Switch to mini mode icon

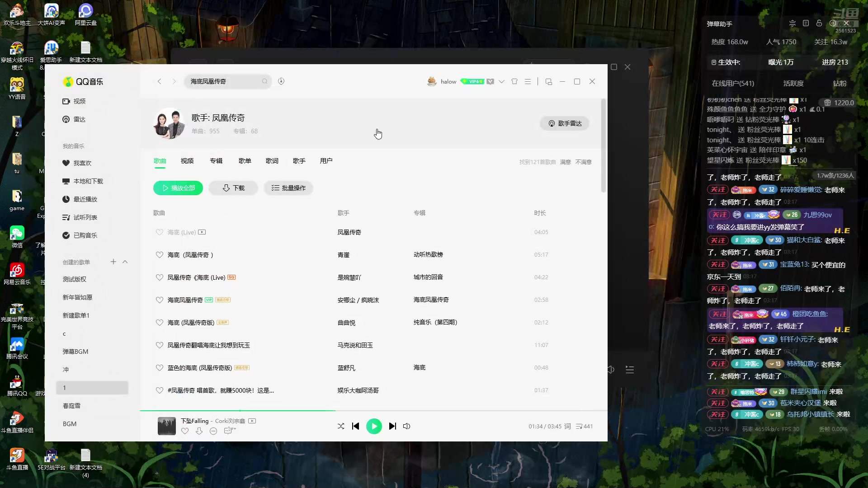(x=549, y=82)
